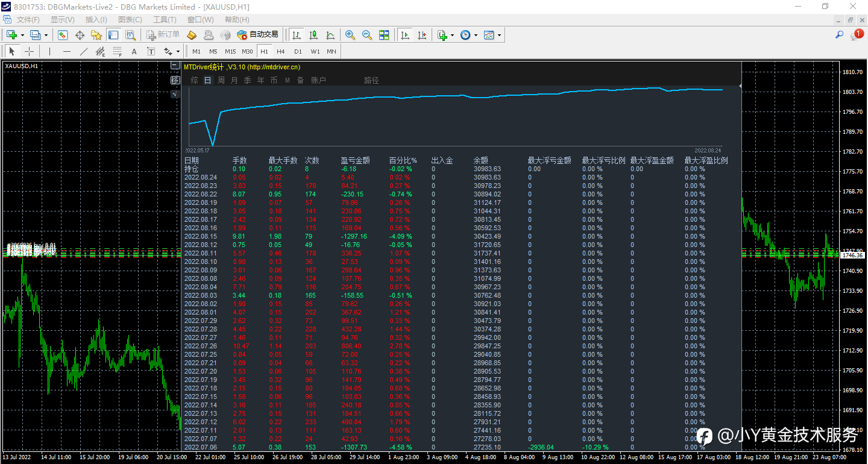This screenshot has width=868, height=464.
Task: Open the 工具(T) menu
Action: [x=165, y=20]
